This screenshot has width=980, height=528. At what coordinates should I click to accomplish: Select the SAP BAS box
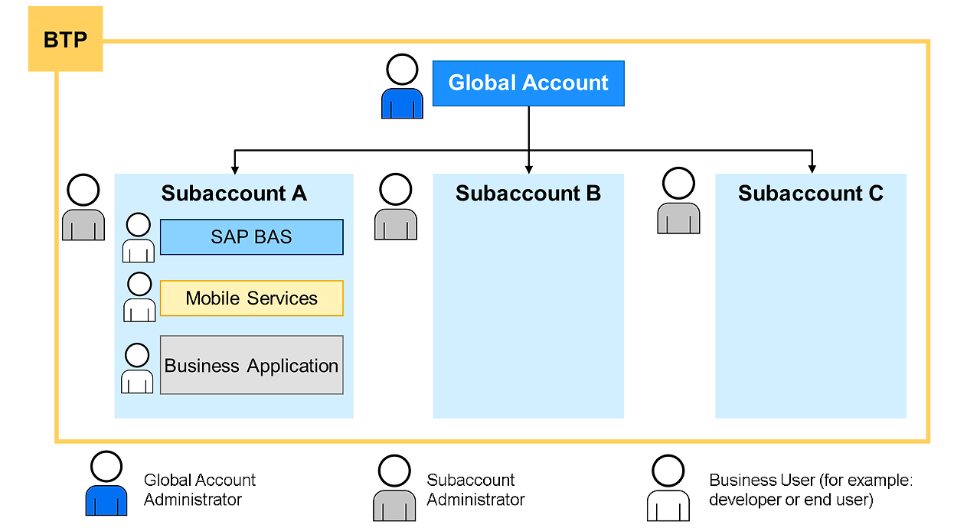(x=252, y=237)
